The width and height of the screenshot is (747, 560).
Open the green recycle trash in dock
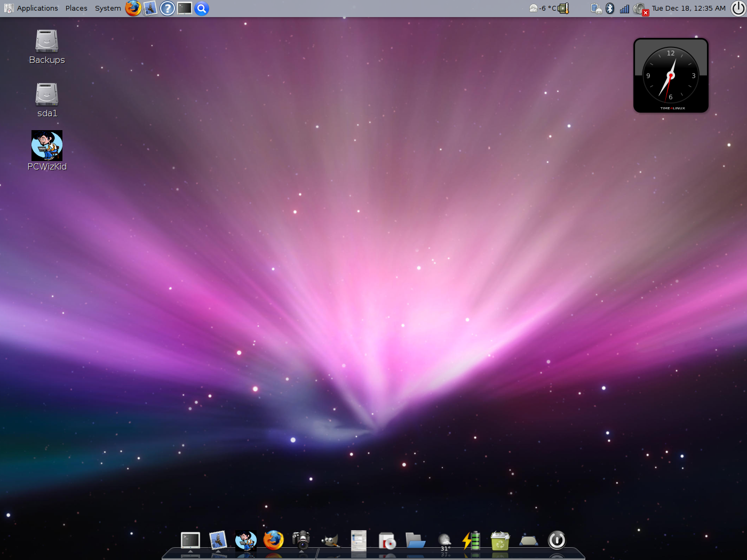[x=500, y=540]
